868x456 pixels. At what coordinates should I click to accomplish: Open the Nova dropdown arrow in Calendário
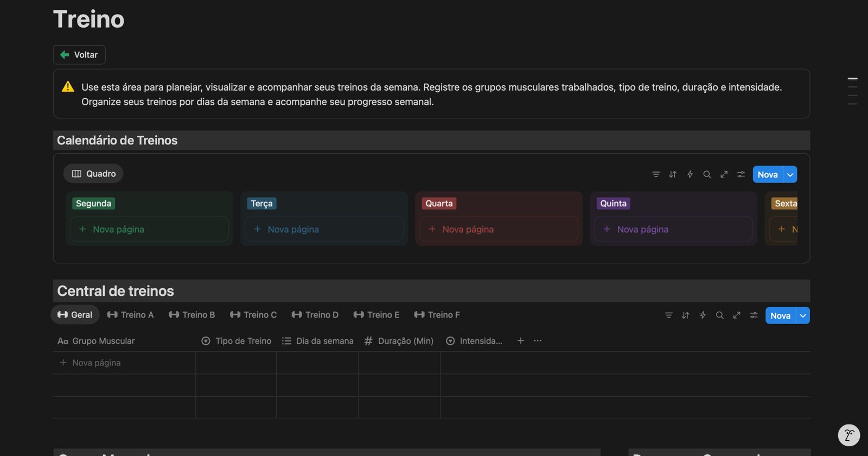(x=790, y=175)
